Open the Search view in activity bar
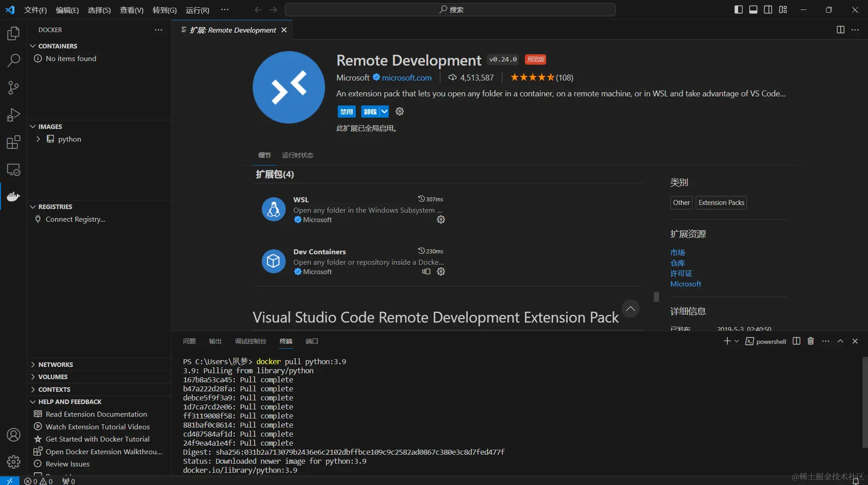Image resolution: width=868 pixels, height=485 pixels. click(x=14, y=60)
